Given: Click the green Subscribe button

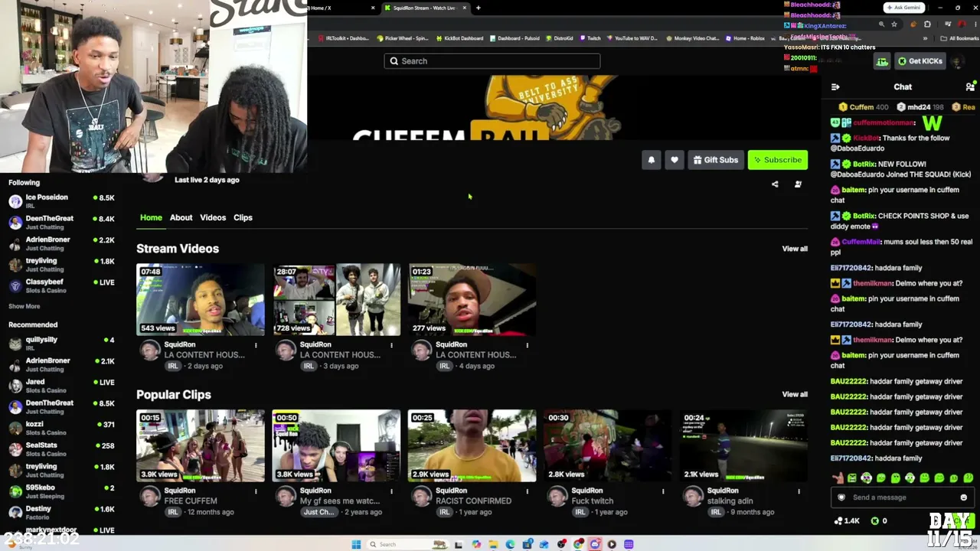Looking at the screenshot, I should 778,160.
